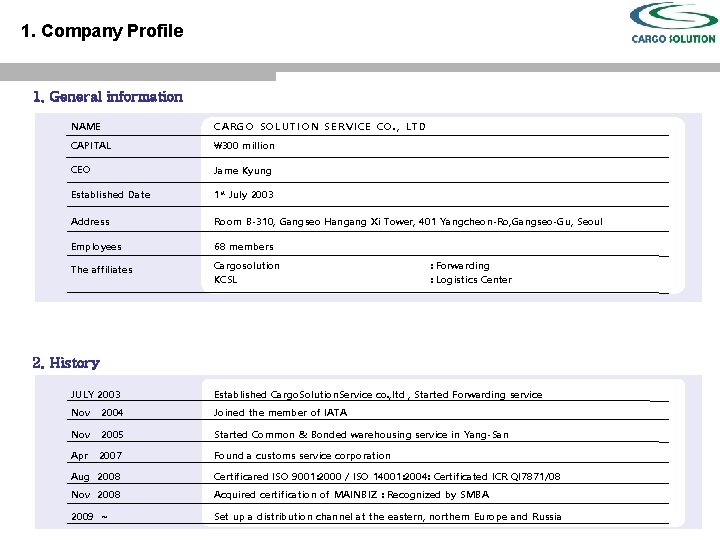This screenshot has width=720, height=540.
Task: Select 'The affiliates' label
Action: 101,270
